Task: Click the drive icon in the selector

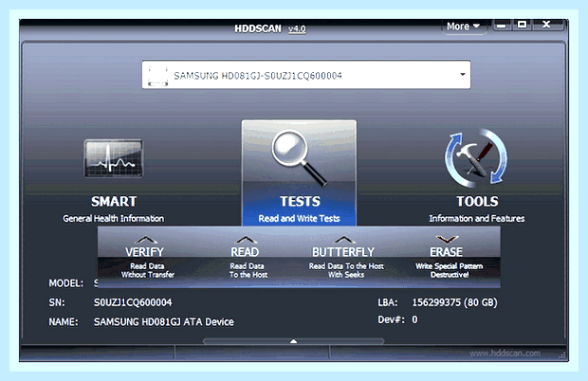Action: tap(157, 75)
